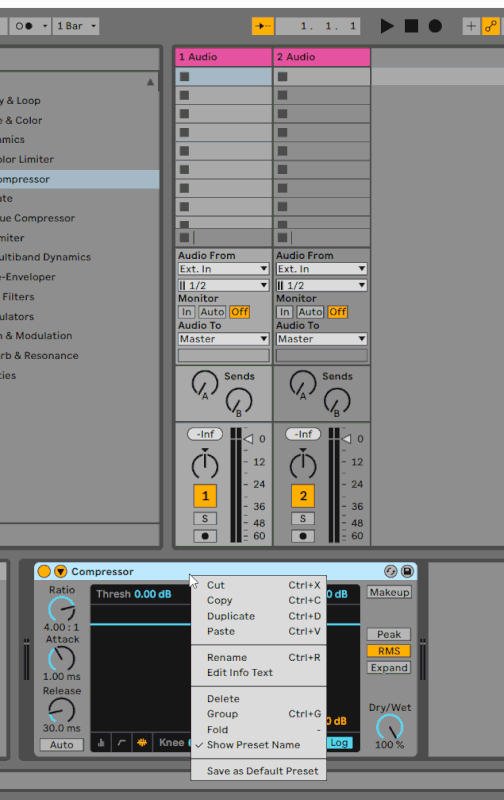Click Send A knob on 2 Audio
The height and width of the screenshot is (800, 504).
[303, 384]
